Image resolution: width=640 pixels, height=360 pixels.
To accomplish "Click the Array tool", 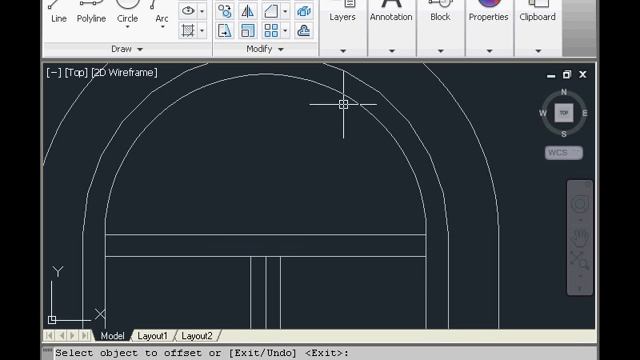I will 271,31.
